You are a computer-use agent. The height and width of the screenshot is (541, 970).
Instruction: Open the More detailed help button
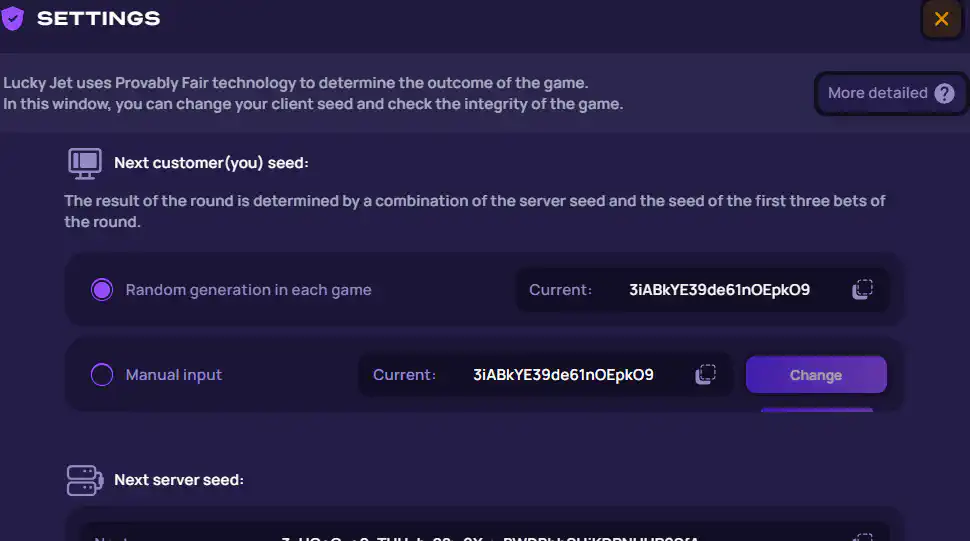coord(891,93)
